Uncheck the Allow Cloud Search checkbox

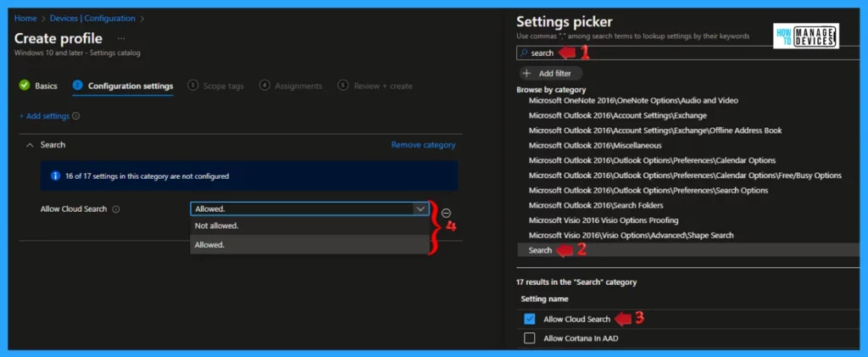click(x=529, y=320)
